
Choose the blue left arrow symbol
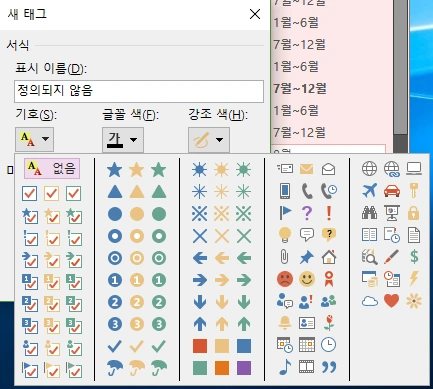click(200, 258)
